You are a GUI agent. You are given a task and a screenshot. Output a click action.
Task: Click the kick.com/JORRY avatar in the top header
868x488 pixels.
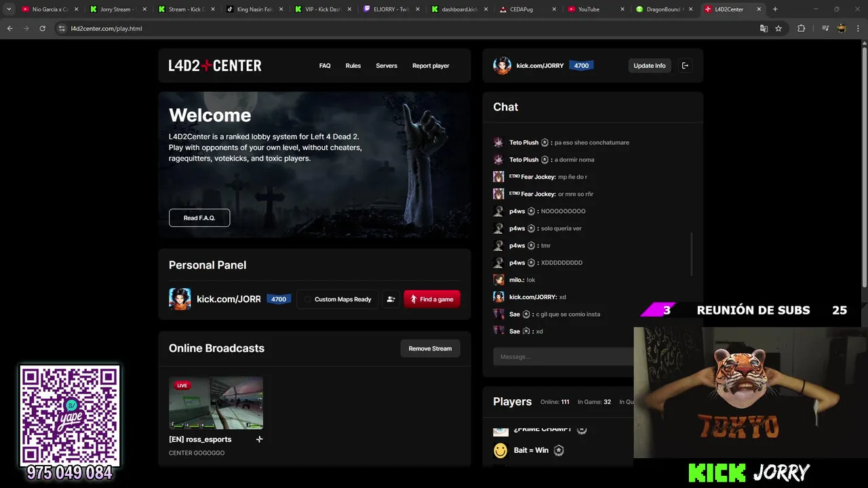coord(502,66)
